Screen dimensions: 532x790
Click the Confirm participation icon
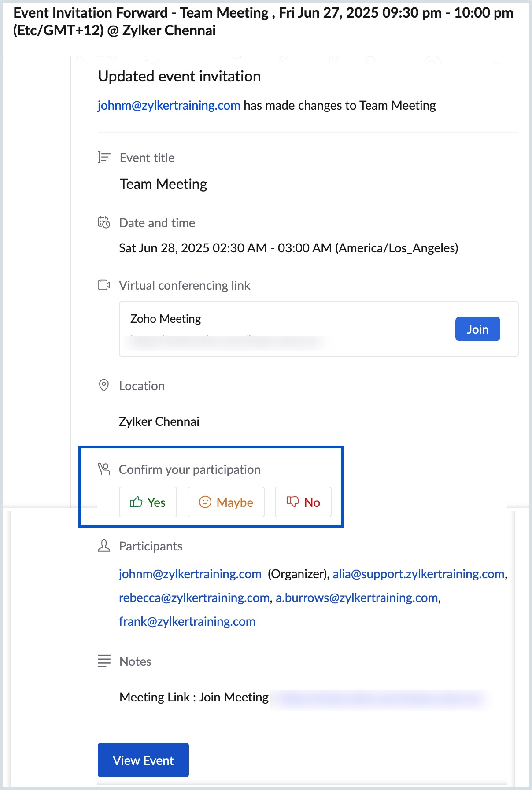[x=103, y=469]
